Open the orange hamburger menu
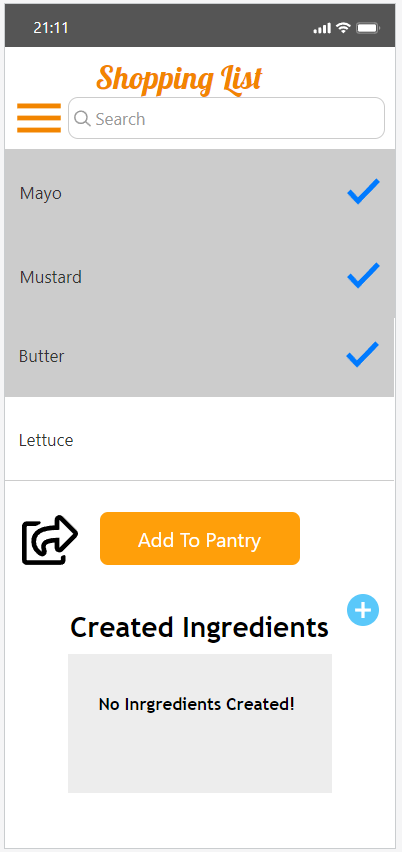Viewport: 402px width, 852px height. click(x=39, y=118)
